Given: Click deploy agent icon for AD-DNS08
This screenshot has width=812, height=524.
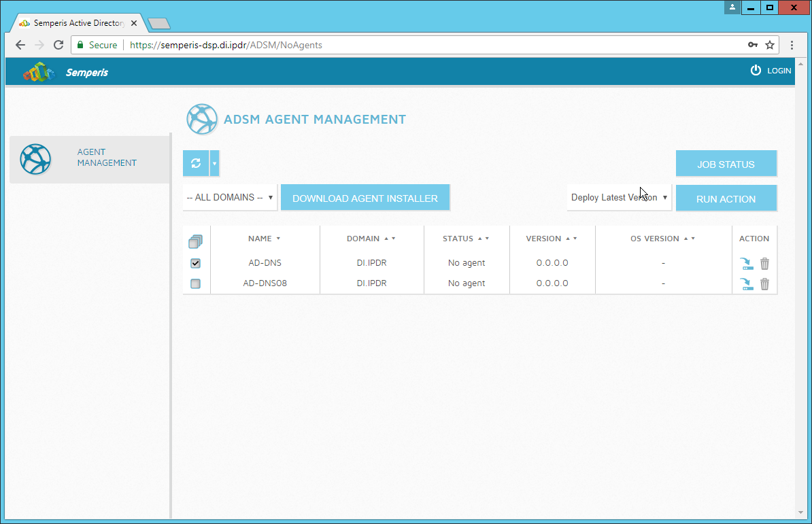Looking at the screenshot, I should 747,284.
